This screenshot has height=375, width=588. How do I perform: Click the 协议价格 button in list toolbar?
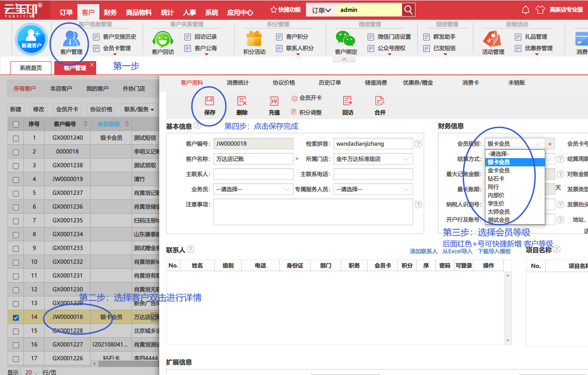pos(101,109)
